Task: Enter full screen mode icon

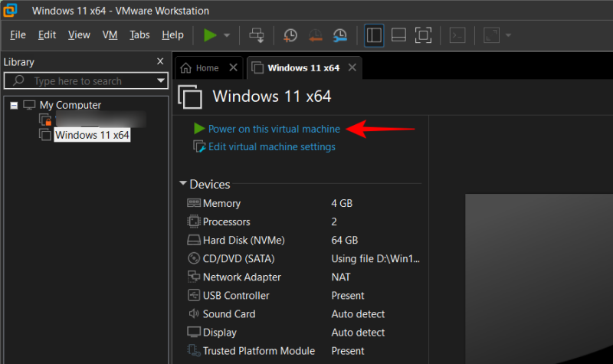Action: pyautogui.click(x=423, y=35)
